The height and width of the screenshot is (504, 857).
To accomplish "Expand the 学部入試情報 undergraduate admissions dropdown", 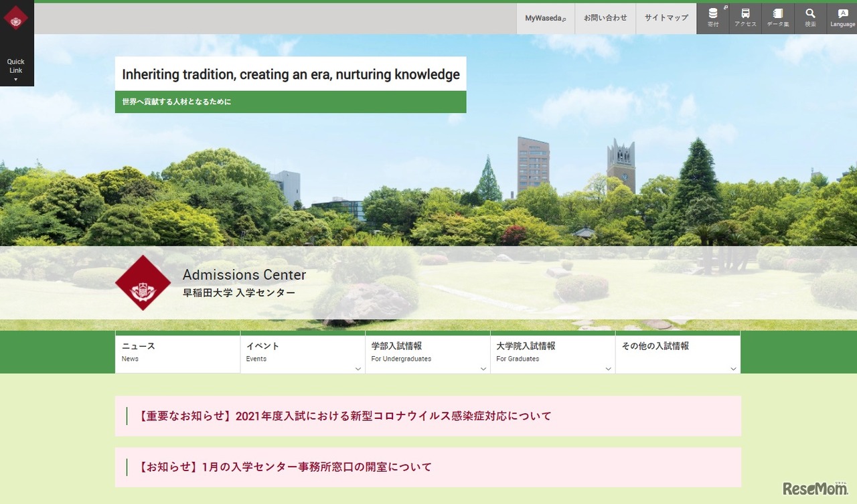I will [x=483, y=369].
